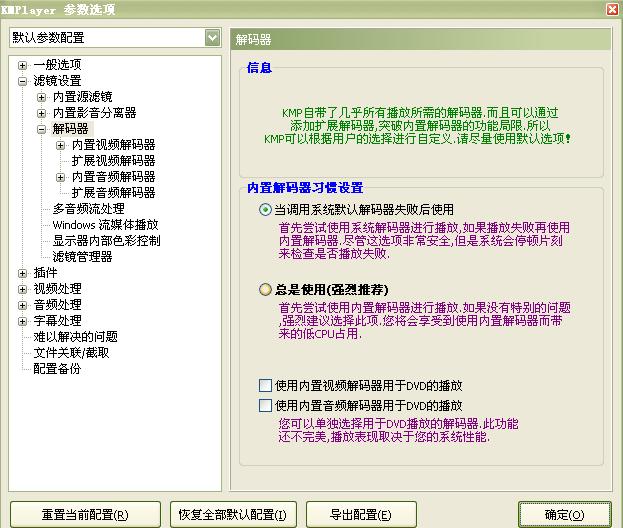Select 字幕处理 in the tree

coord(57,321)
